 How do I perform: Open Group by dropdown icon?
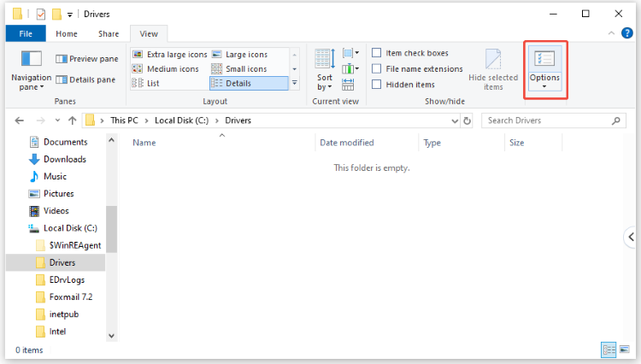tap(350, 53)
